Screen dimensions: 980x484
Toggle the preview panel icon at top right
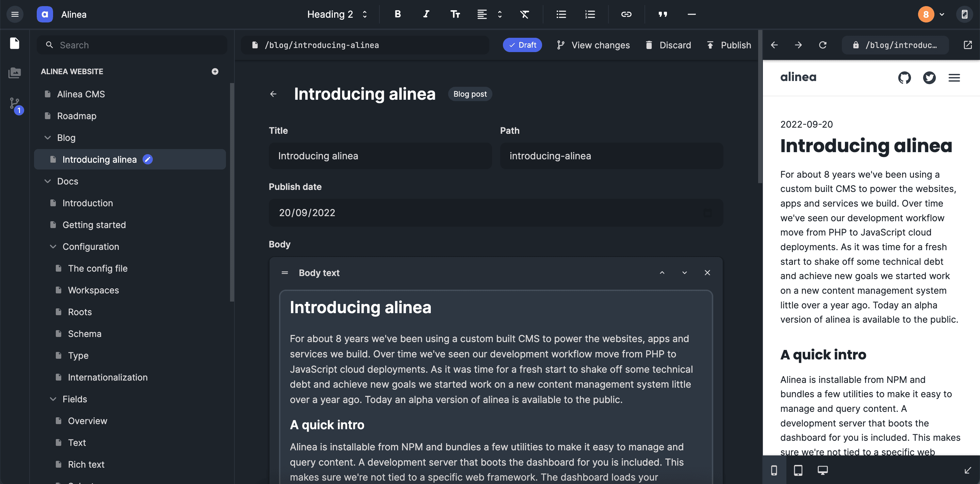click(x=964, y=14)
